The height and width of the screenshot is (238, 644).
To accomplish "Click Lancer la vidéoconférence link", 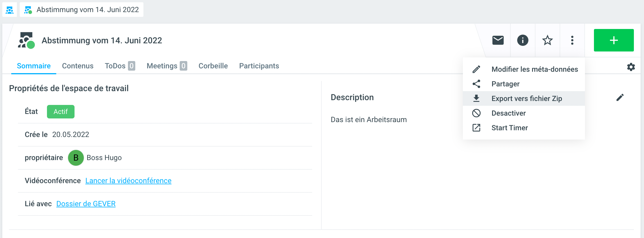I will pos(128,181).
